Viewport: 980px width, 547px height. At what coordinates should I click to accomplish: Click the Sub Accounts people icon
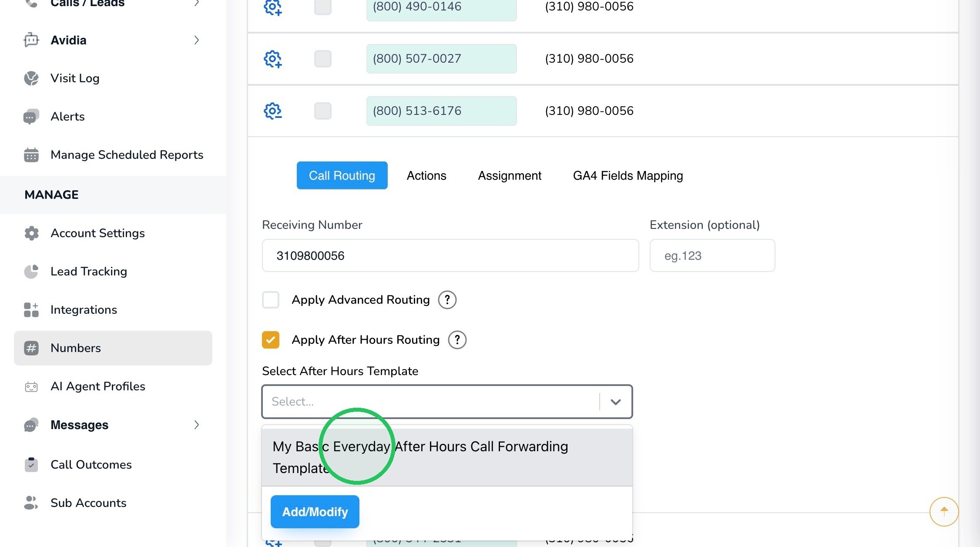pyautogui.click(x=31, y=503)
